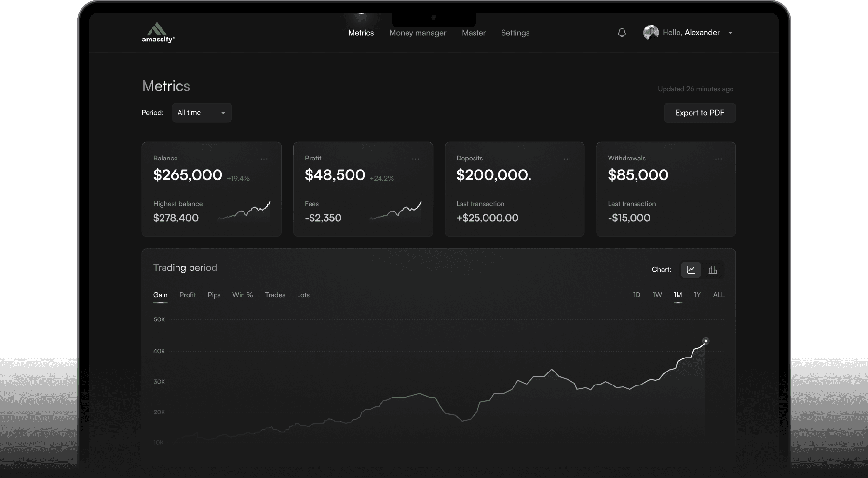Open the Profit card options menu
868x478 pixels.
(415, 159)
